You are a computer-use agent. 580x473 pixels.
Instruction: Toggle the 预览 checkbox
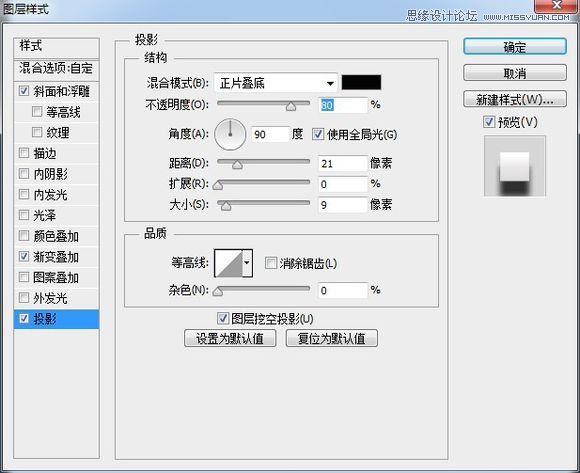(x=489, y=122)
